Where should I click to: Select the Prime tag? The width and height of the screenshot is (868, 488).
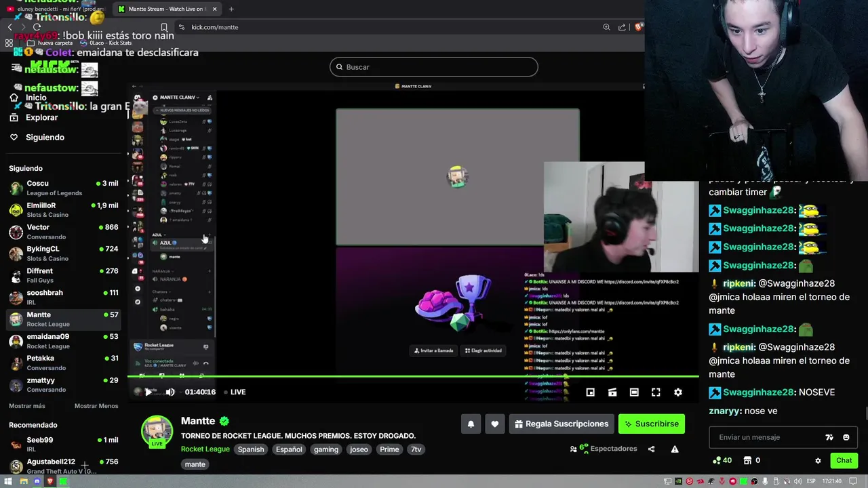(x=389, y=449)
